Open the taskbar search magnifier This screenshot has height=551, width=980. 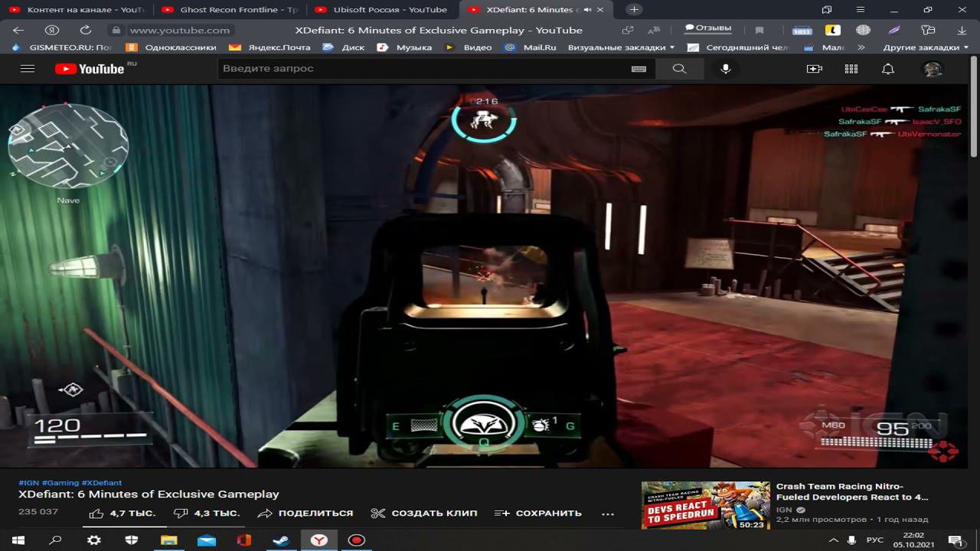[x=55, y=540]
